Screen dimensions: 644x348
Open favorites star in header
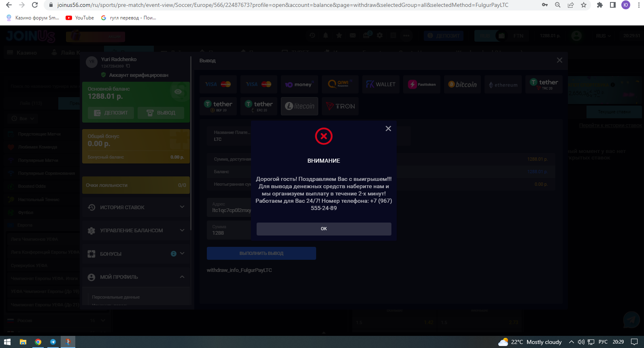[x=339, y=36]
